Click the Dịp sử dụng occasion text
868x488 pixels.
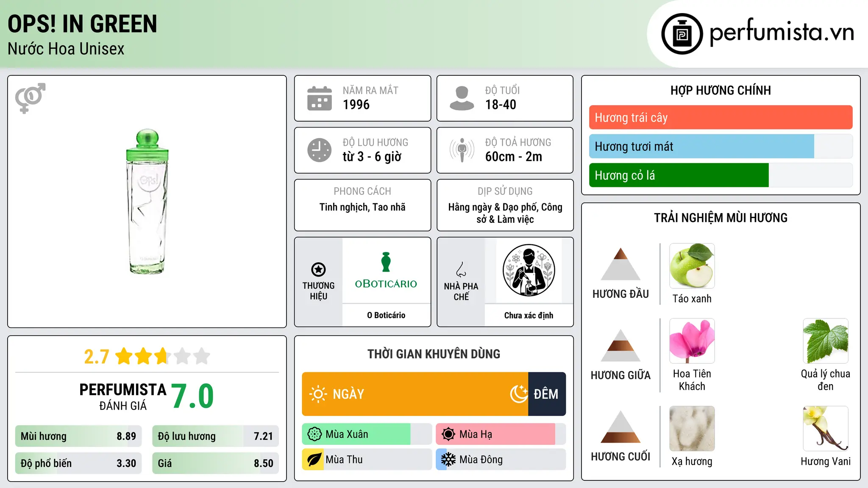click(x=505, y=213)
